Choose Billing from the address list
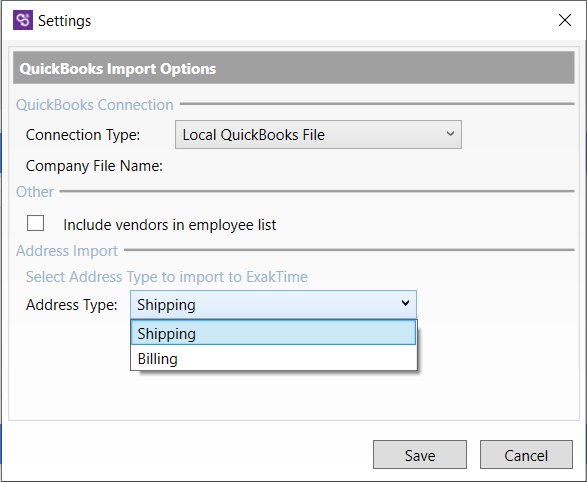The image size is (587, 482). tap(273, 359)
